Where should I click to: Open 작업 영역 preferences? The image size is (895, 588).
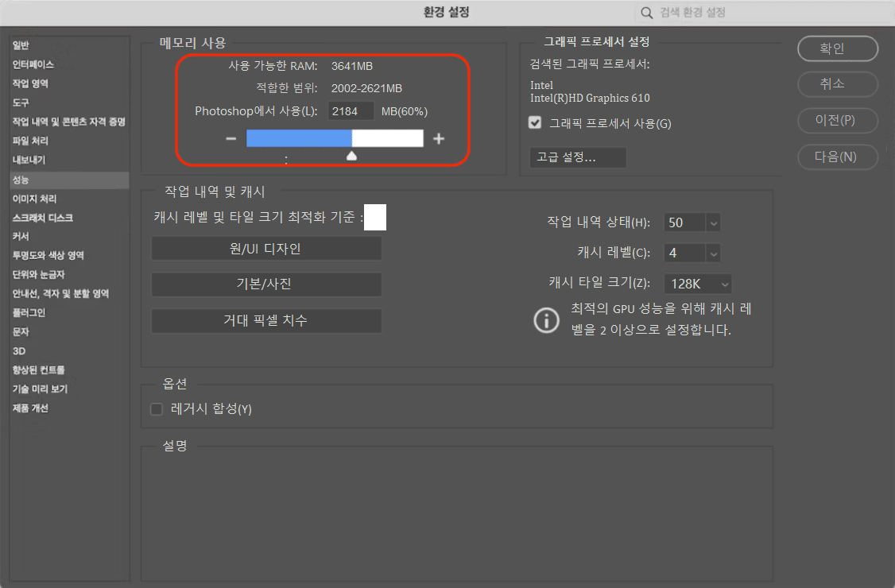30,83
